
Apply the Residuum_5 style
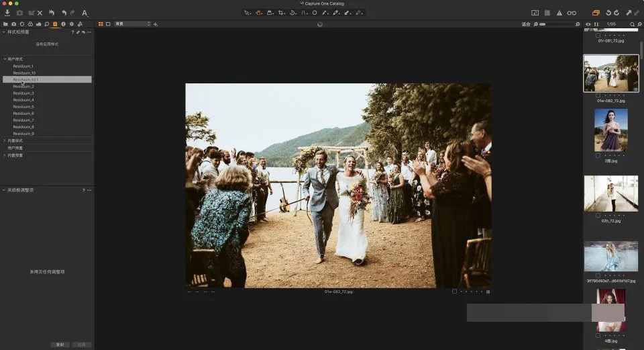coord(23,107)
